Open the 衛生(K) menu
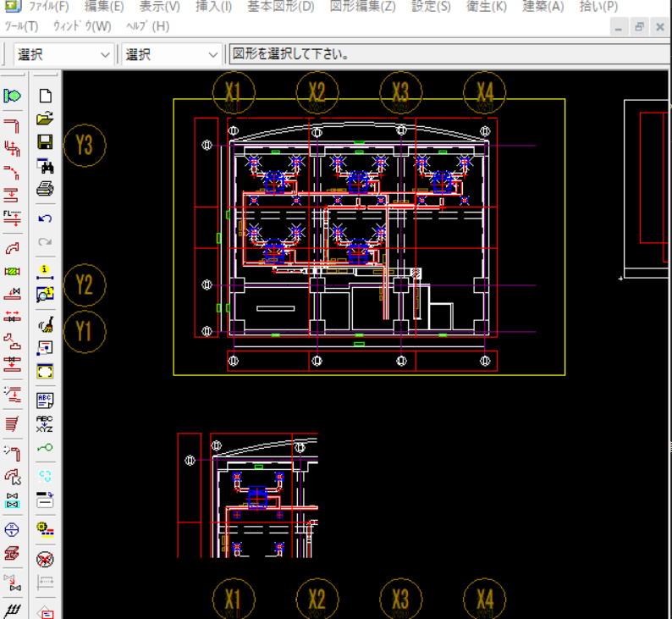672x619 pixels. click(x=486, y=7)
